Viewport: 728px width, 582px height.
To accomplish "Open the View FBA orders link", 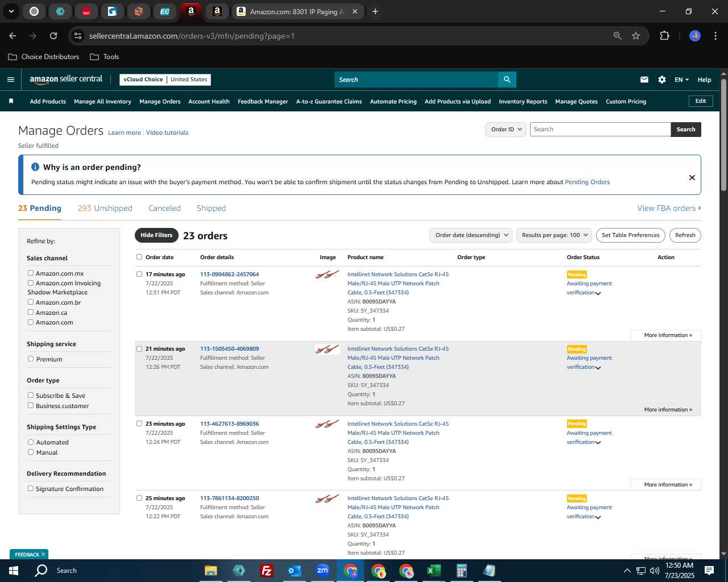I will (669, 208).
